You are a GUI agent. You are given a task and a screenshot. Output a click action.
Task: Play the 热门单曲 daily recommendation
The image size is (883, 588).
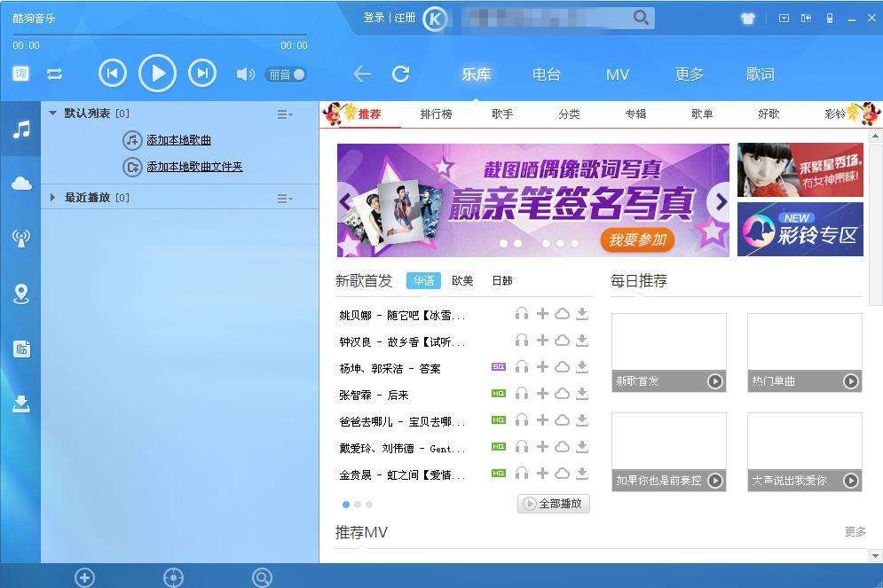point(851,381)
